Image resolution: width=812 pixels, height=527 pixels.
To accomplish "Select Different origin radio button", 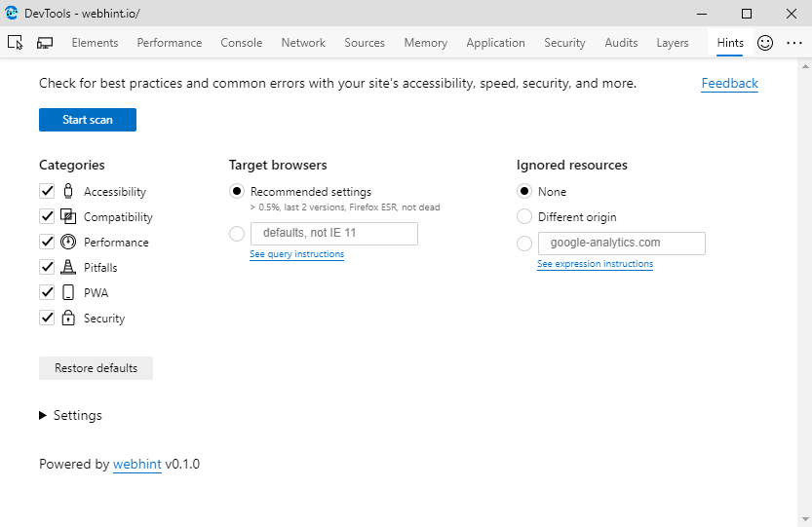I will 524,217.
